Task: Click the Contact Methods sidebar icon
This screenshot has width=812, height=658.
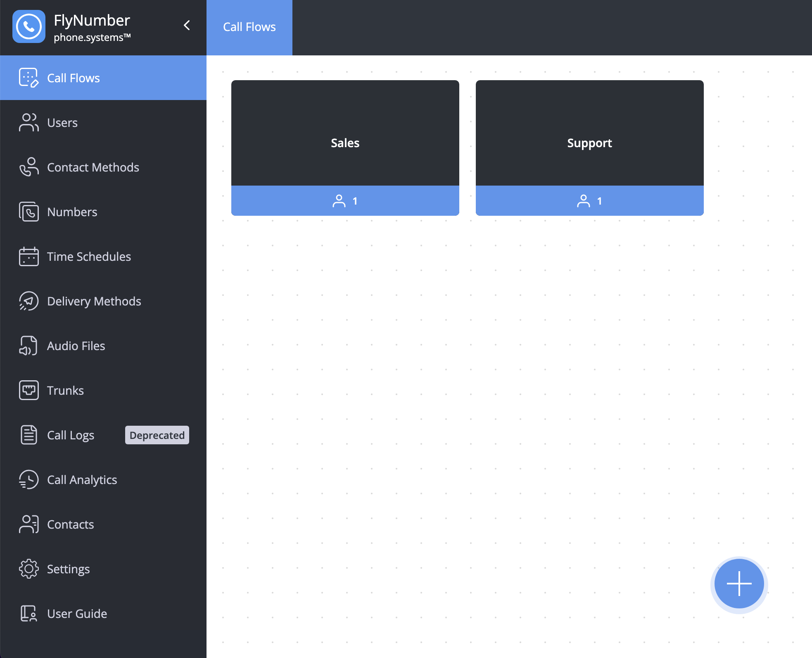Action: [x=29, y=167]
